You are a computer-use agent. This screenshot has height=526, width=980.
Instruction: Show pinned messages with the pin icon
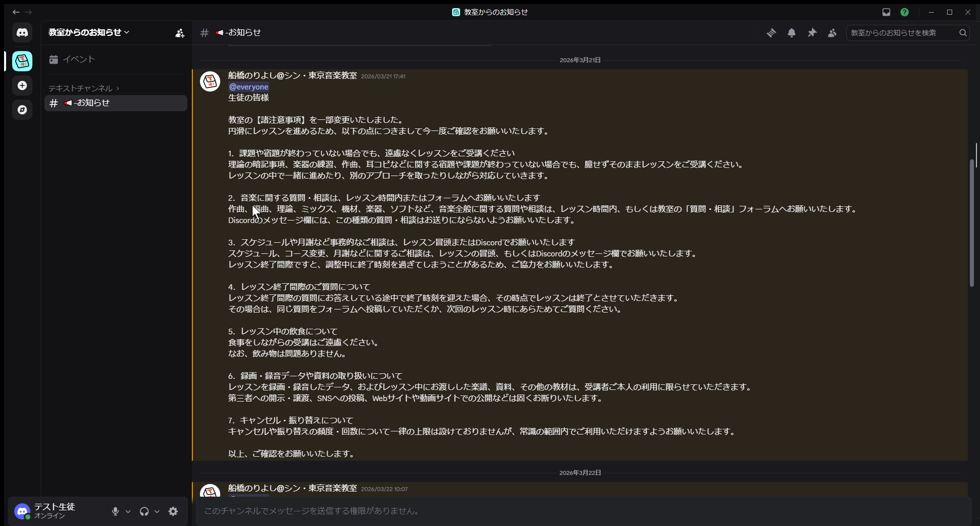[812, 33]
